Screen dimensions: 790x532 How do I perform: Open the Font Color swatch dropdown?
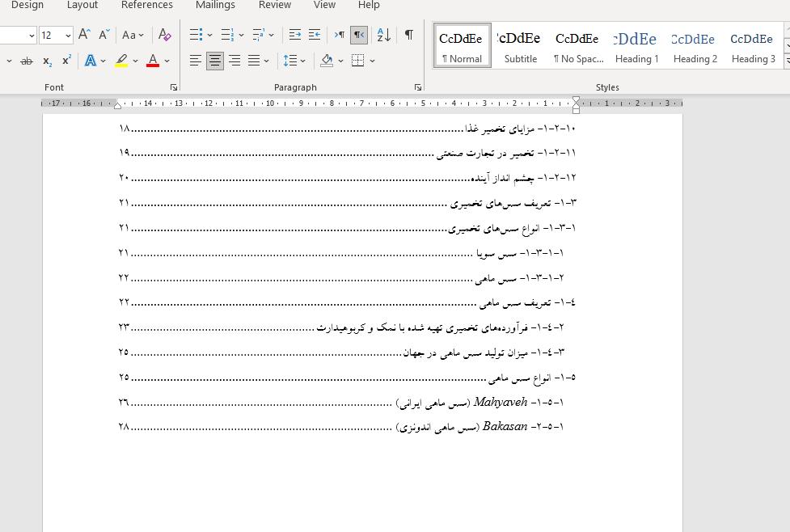165,61
